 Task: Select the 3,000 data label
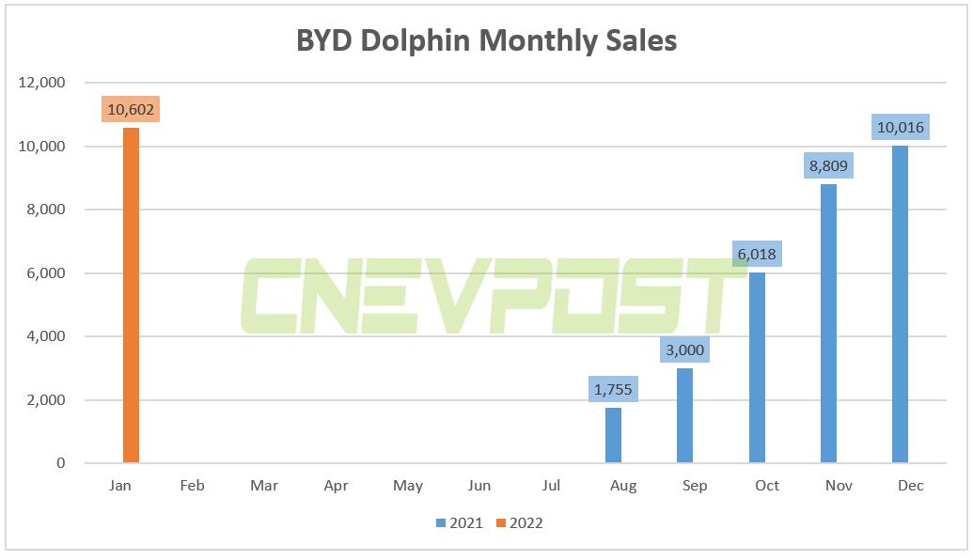click(684, 350)
